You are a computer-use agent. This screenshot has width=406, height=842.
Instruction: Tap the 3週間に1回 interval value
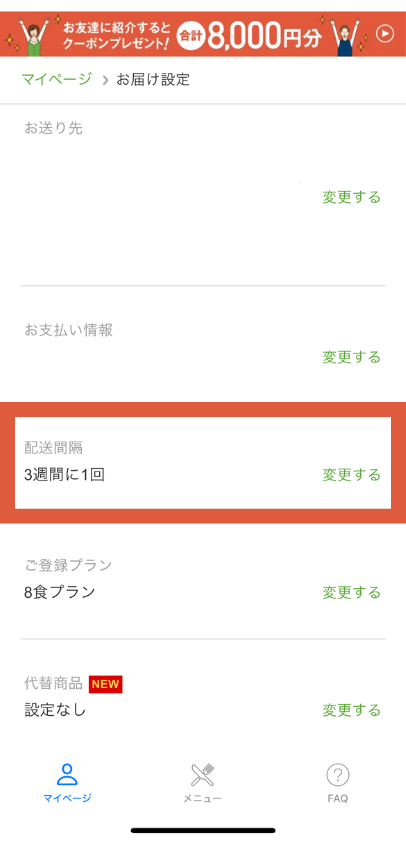point(64,475)
